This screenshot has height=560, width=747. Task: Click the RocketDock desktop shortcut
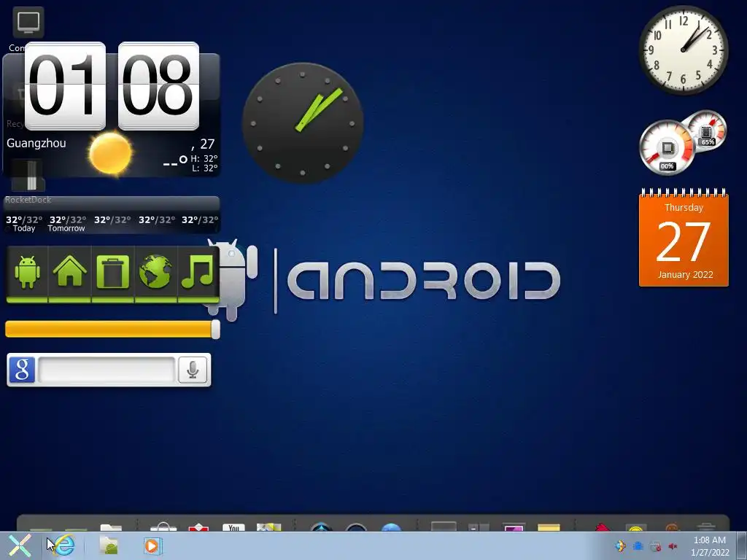pyautogui.click(x=28, y=183)
